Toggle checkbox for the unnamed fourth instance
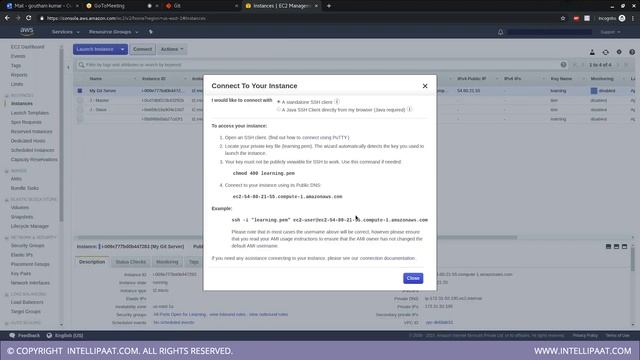This screenshot has height=360, width=640. tap(80, 119)
